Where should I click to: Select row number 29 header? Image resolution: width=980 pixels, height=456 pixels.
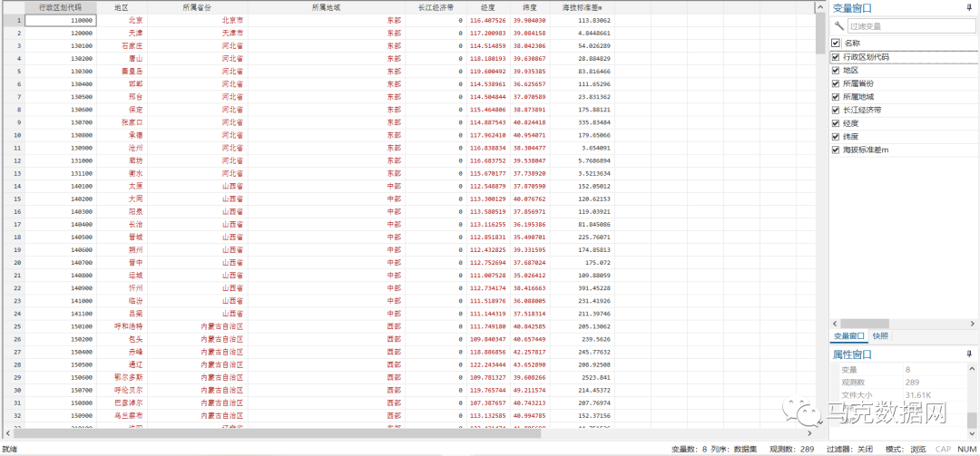[13, 377]
